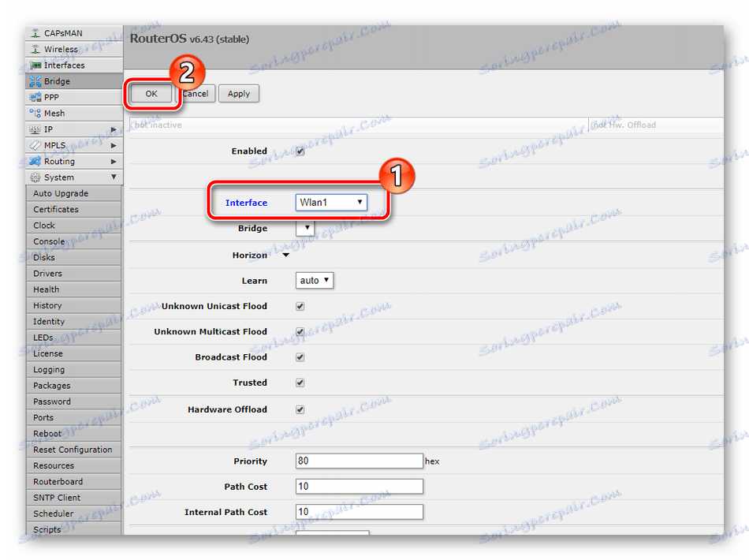Open the Bridge dropdown
This screenshot has height=560, width=749.
point(305,228)
